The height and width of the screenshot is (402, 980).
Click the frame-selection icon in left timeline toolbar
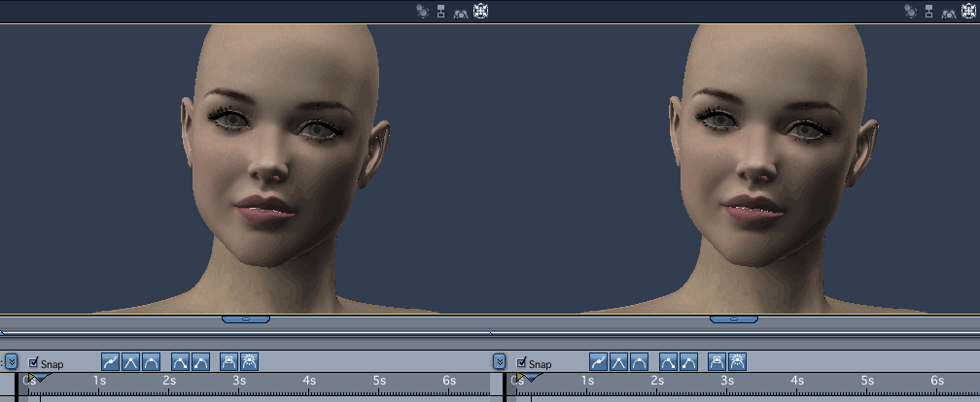pyautogui.click(x=228, y=361)
